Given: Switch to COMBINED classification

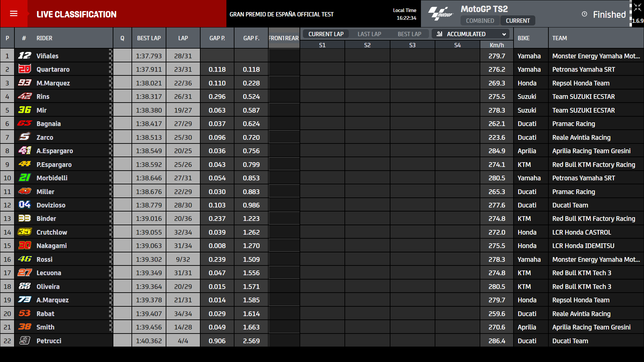Looking at the screenshot, I should click(480, 21).
